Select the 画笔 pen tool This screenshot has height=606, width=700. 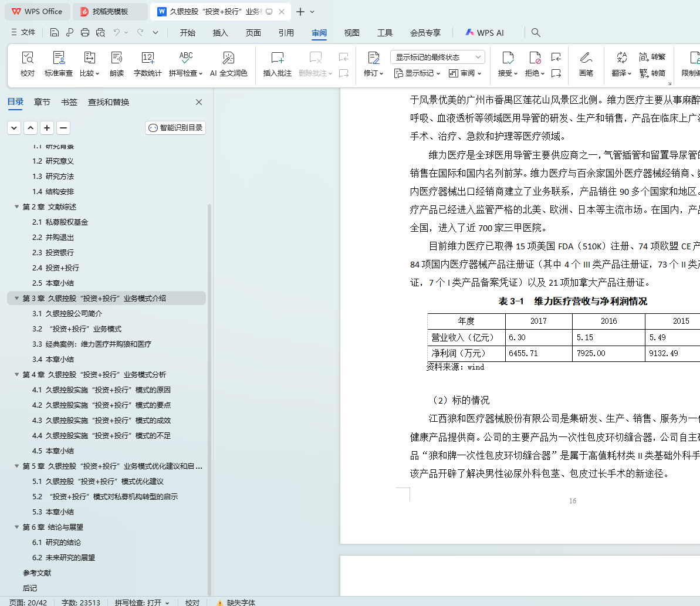586,64
